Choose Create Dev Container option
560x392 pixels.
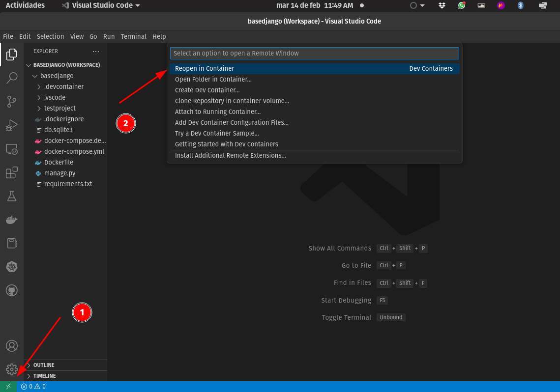tap(315, 90)
